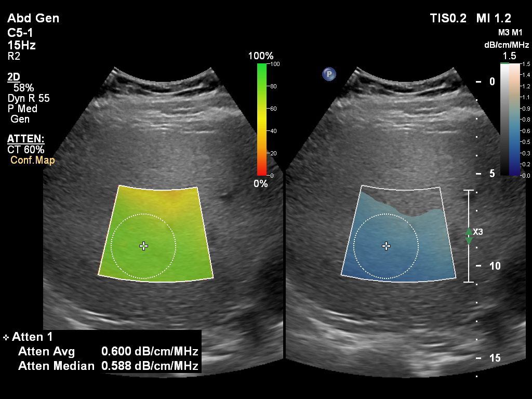This screenshot has width=532, height=399.
Task: Click the X3 zoom indicator
Action: coord(478,232)
